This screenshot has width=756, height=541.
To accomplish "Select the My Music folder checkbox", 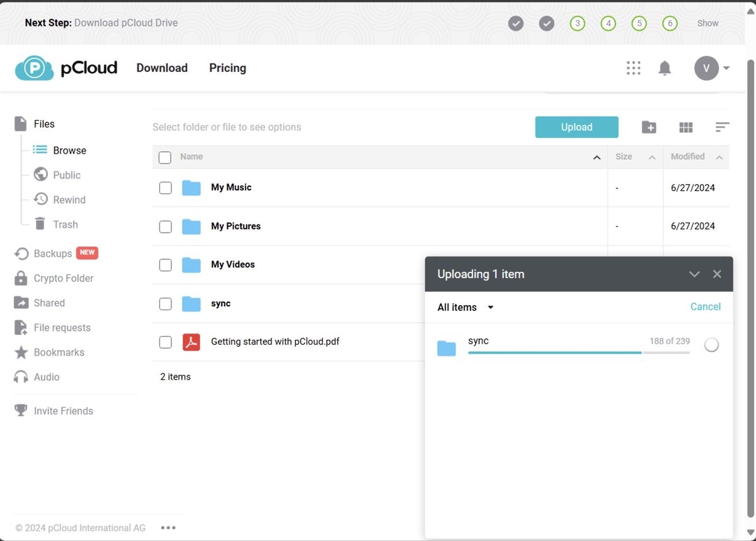I will pos(165,187).
